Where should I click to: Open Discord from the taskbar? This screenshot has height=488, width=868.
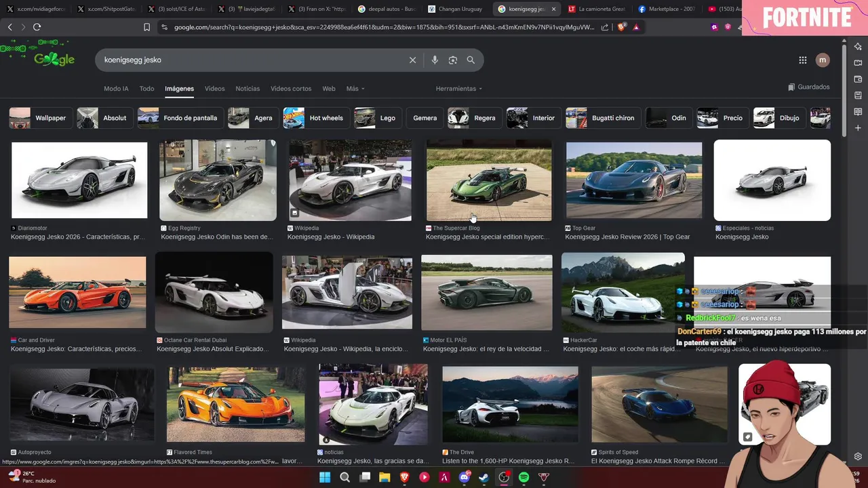click(465, 477)
